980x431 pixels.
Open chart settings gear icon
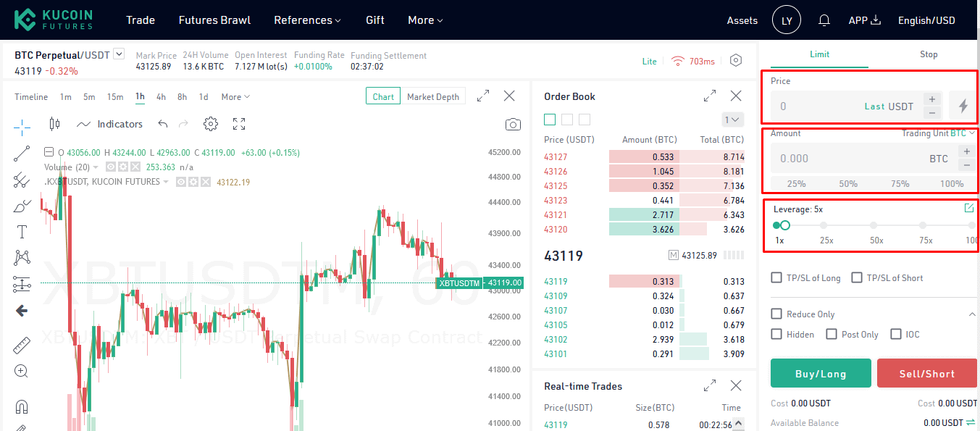coord(211,124)
